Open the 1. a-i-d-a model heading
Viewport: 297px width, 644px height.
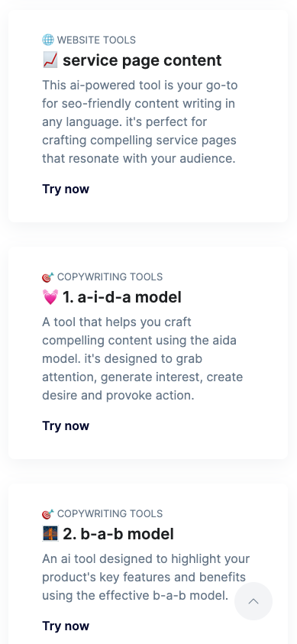point(122,297)
